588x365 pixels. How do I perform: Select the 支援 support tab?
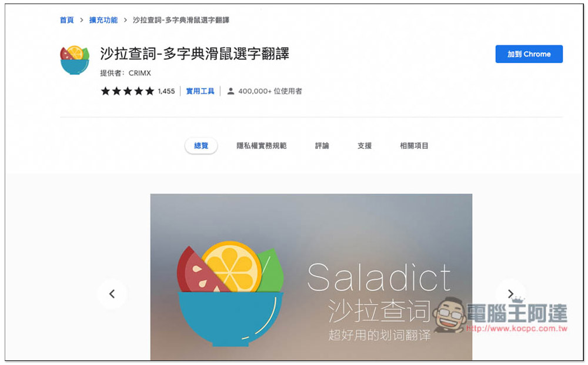tap(364, 145)
